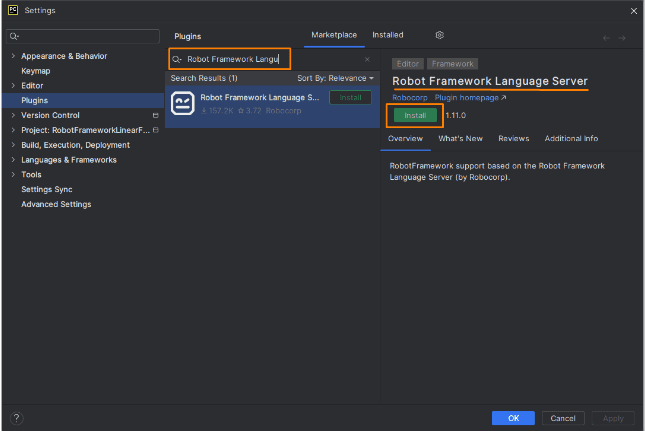Viewport: 645px width, 431px height.
Task: Click Install button in plugin details
Action: pos(415,116)
